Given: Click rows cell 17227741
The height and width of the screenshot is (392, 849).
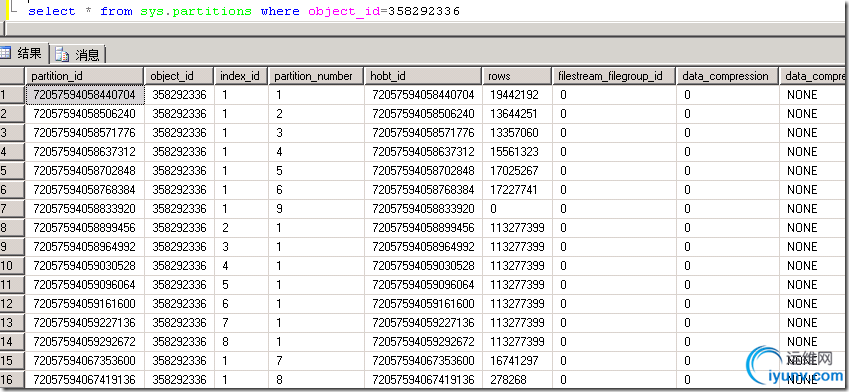Looking at the screenshot, I should coord(517,190).
